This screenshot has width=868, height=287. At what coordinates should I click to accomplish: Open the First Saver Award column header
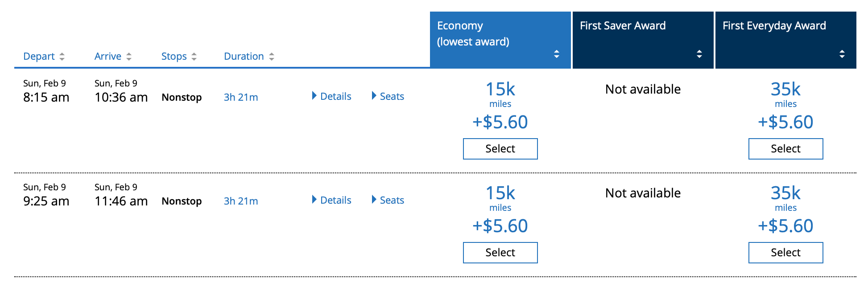coord(643,40)
